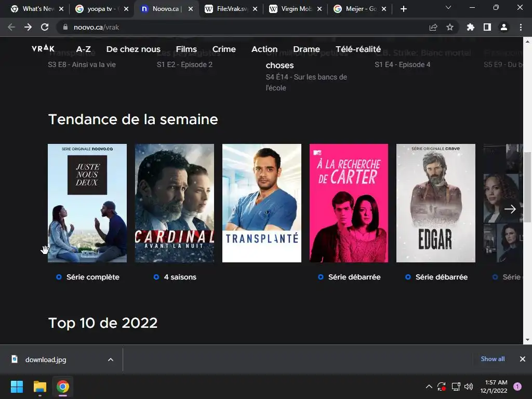Open the Films category
Image resolution: width=532 pixels, height=399 pixels.
coord(187,49)
